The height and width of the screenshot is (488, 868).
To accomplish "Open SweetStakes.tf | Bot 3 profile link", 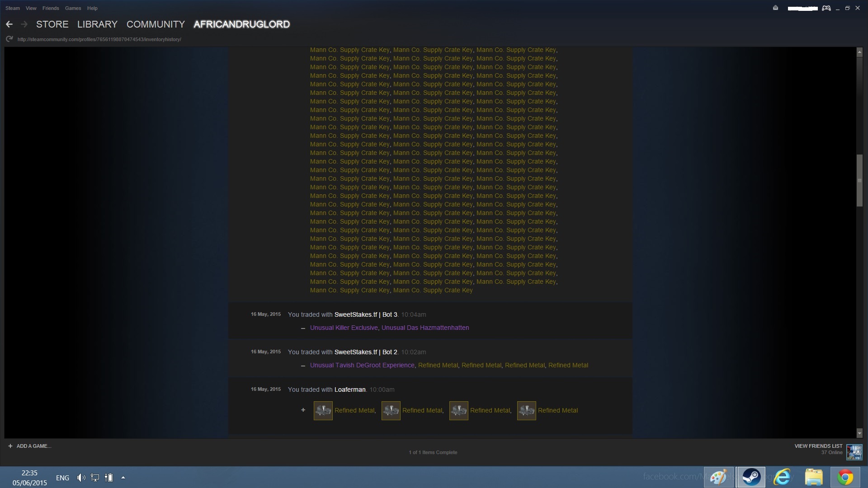I will 366,314.
